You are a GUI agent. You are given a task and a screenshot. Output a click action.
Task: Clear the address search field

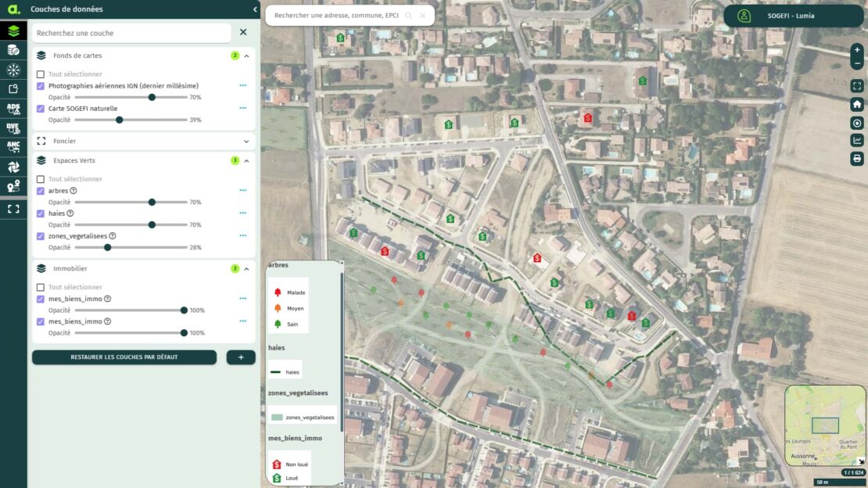(423, 16)
